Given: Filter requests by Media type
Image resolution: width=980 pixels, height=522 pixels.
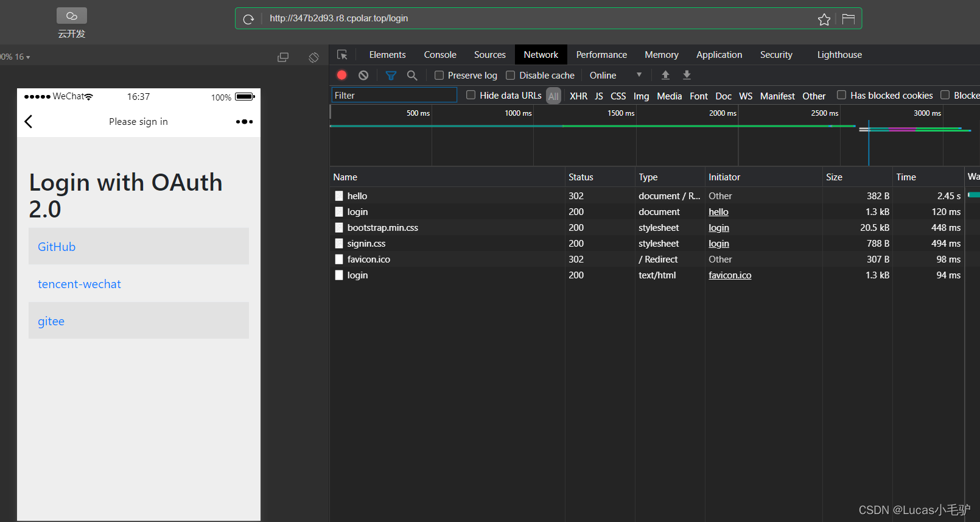Looking at the screenshot, I should (670, 96).
